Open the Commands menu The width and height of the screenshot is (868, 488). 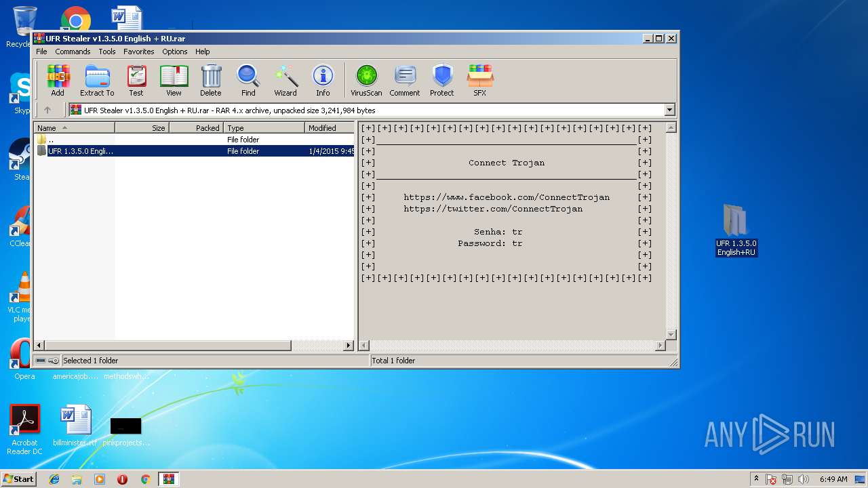73,52
